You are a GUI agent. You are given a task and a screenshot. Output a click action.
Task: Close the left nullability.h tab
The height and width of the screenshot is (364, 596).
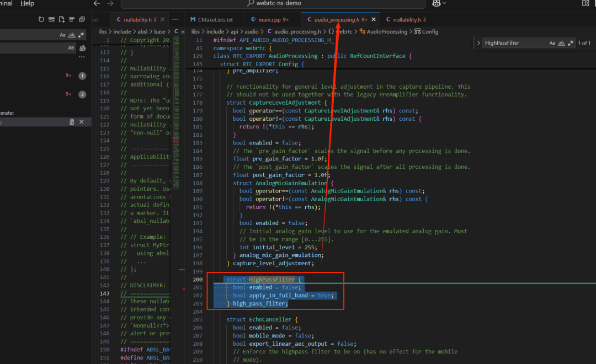coord(162,19)
